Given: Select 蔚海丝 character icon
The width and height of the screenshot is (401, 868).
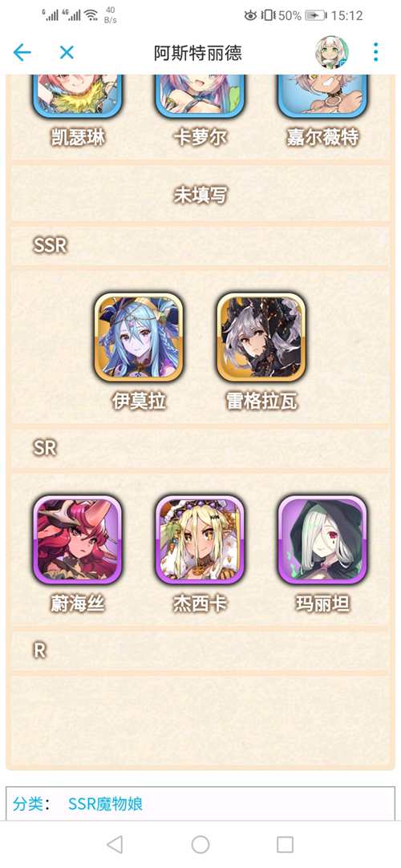Looking at the screenshot, I should [78, 539].
